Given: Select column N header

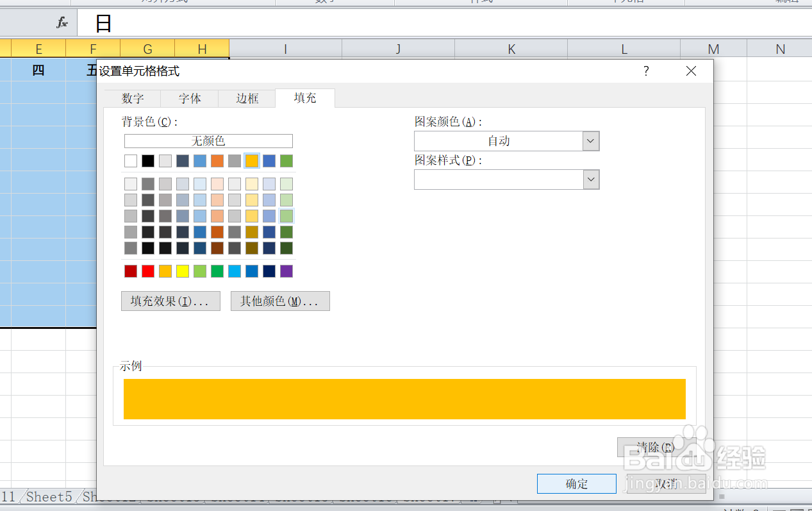Looking at the screenshot, I should (x=779, y=49).
